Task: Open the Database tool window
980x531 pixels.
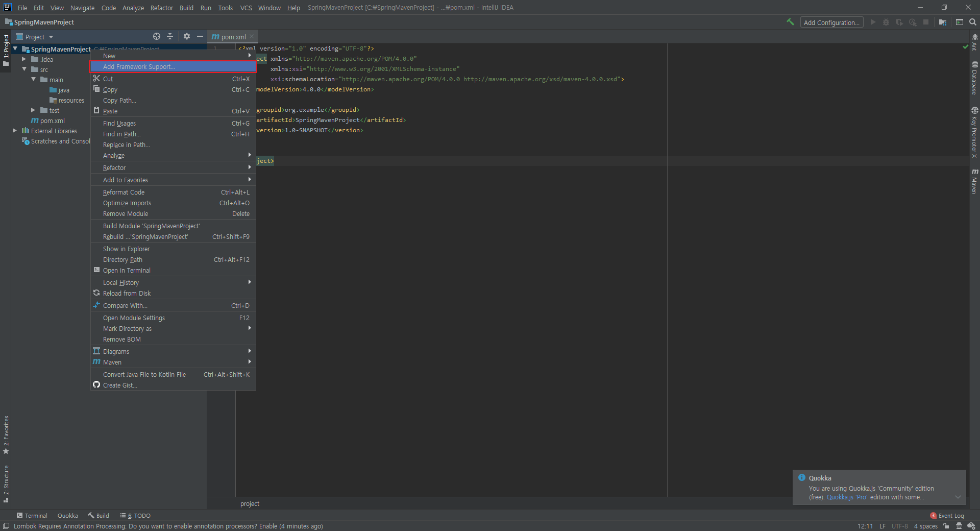Action: click(974, 78)
